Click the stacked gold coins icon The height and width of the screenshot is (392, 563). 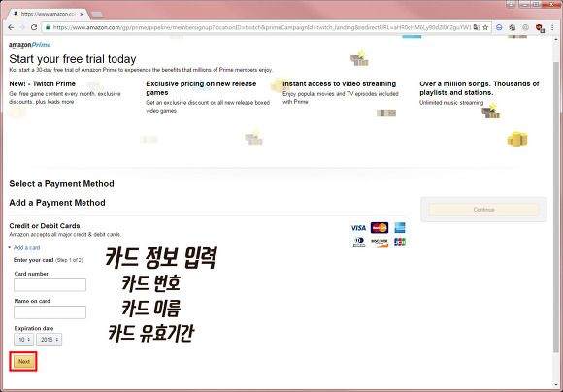pyautogui.click(x=517, y=139)
